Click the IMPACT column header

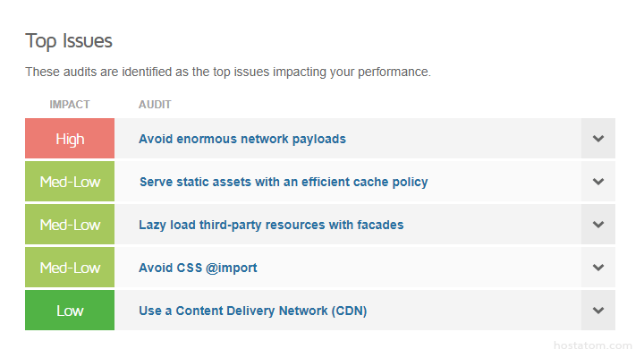point(70,105)
